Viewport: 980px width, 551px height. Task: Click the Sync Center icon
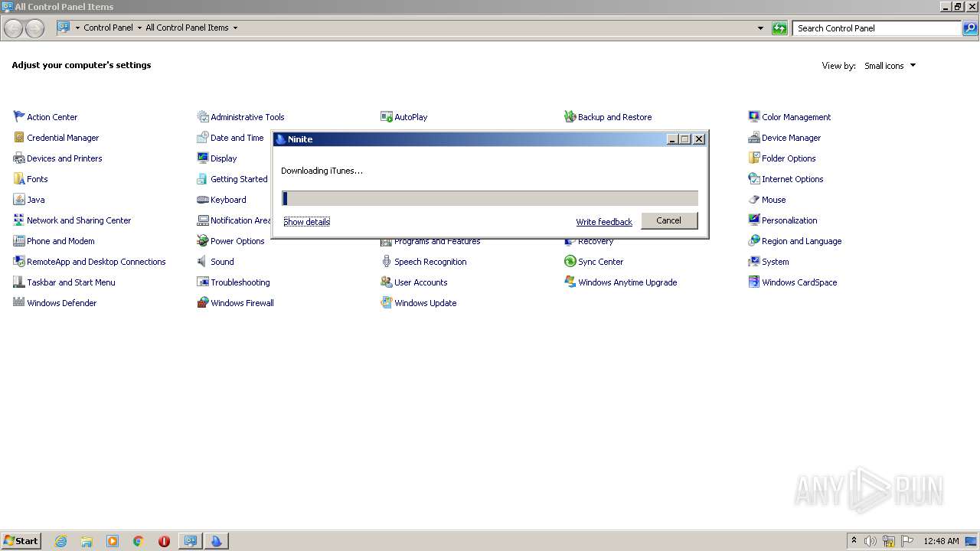coord(570,261)
